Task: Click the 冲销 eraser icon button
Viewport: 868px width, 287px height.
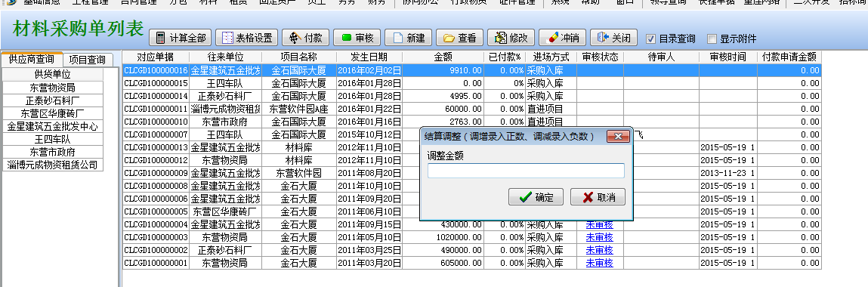Action: pyautogui.click(x=552, y=38)
